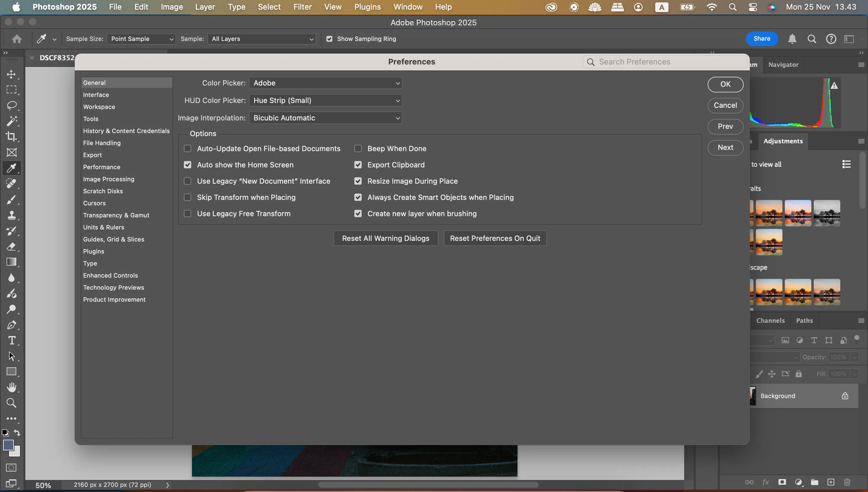
Task: Open the Sample Size dropdown
Action: point(141,39)
